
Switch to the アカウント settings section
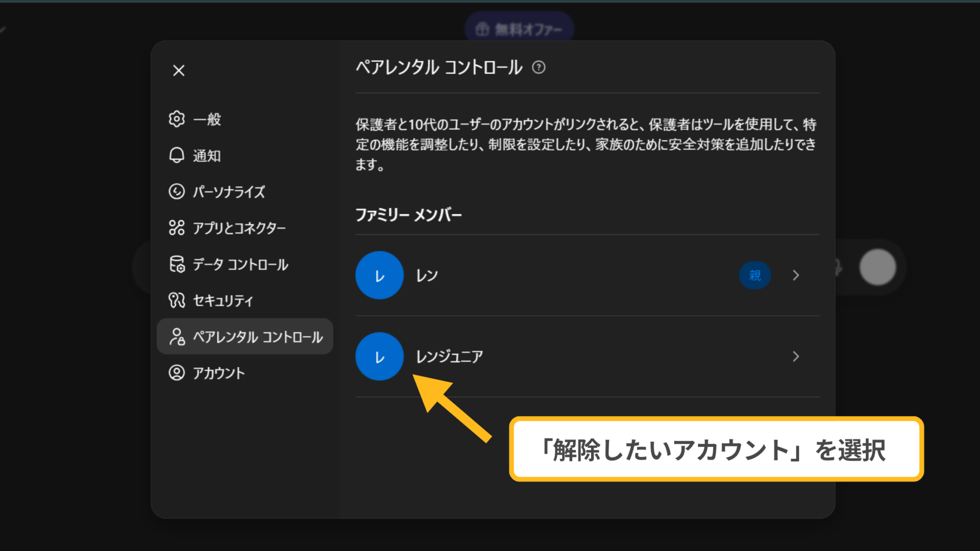point(218,373)
